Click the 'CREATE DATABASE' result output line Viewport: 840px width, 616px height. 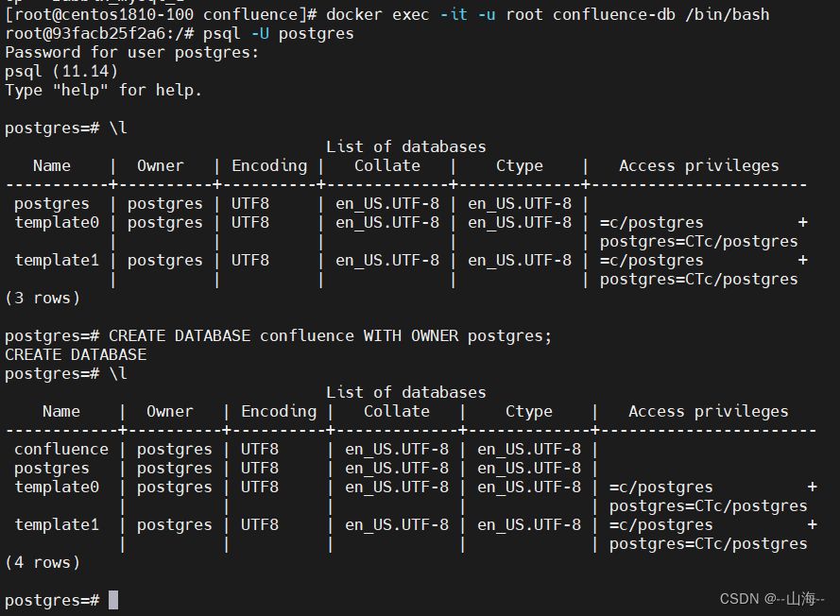pos(76,354)
